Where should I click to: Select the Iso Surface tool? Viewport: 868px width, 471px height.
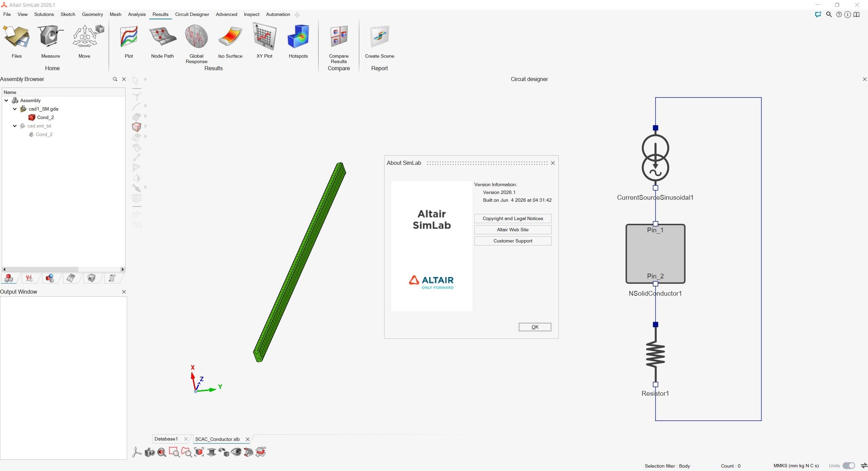[x=230, y=41]
